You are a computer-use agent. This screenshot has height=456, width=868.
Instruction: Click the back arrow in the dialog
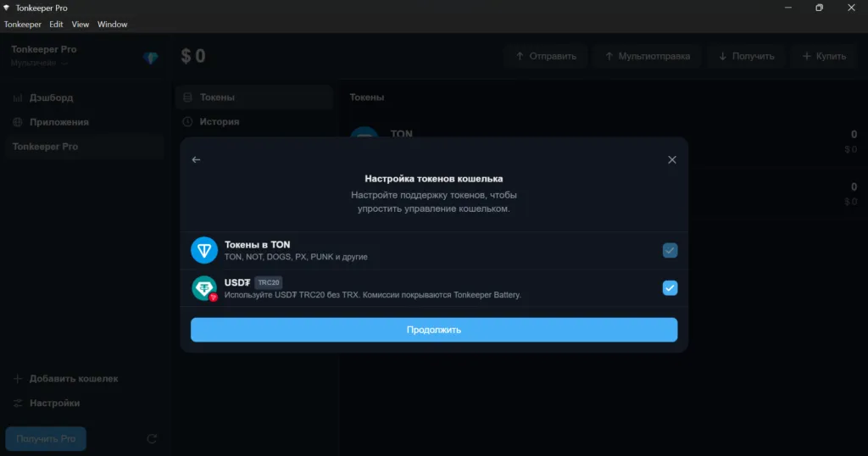197,159
